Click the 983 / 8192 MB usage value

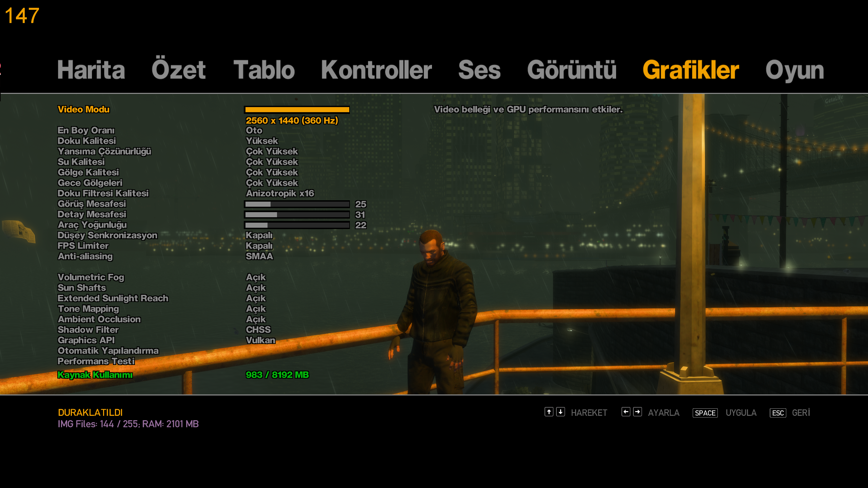(277, 375)
